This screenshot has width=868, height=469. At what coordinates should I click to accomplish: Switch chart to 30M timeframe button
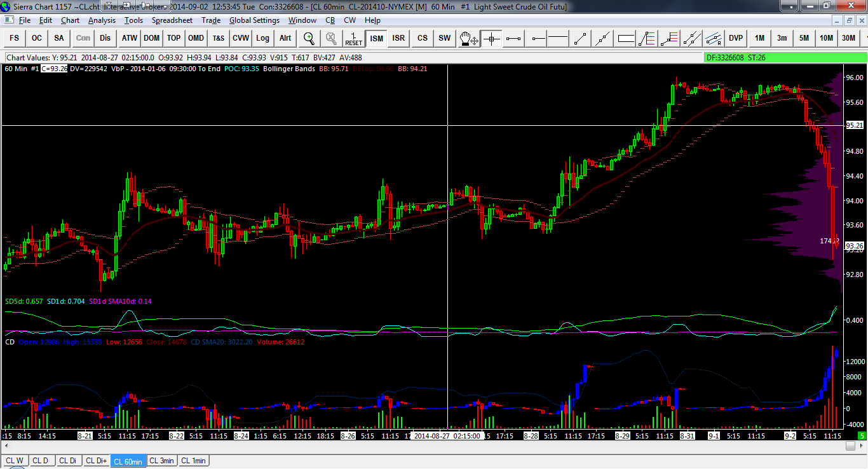[848, 38]
